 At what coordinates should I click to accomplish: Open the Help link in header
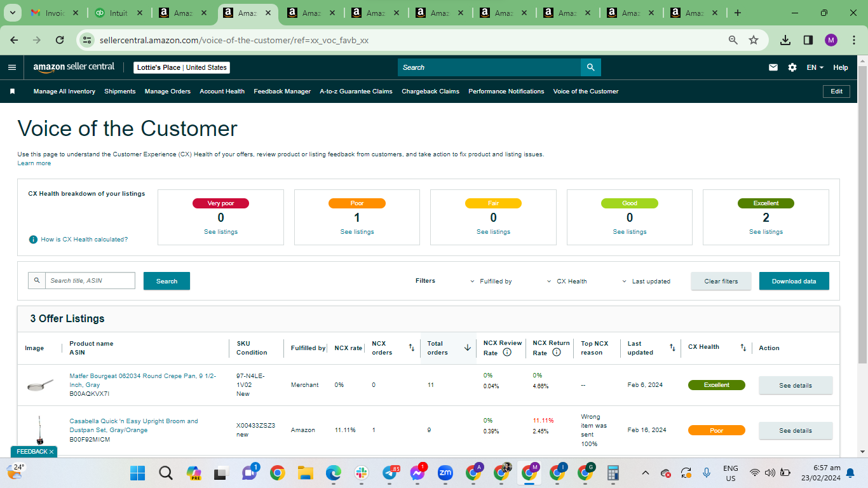point(841,67)
